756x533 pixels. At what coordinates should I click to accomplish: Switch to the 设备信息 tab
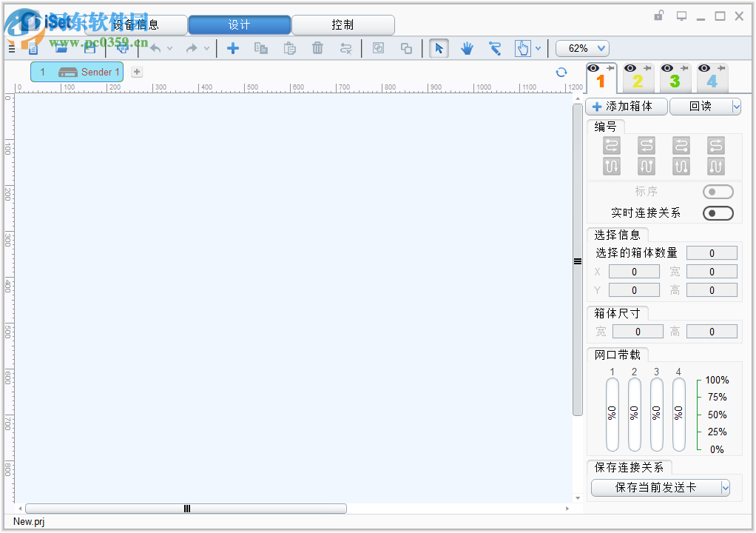[137, 24]
